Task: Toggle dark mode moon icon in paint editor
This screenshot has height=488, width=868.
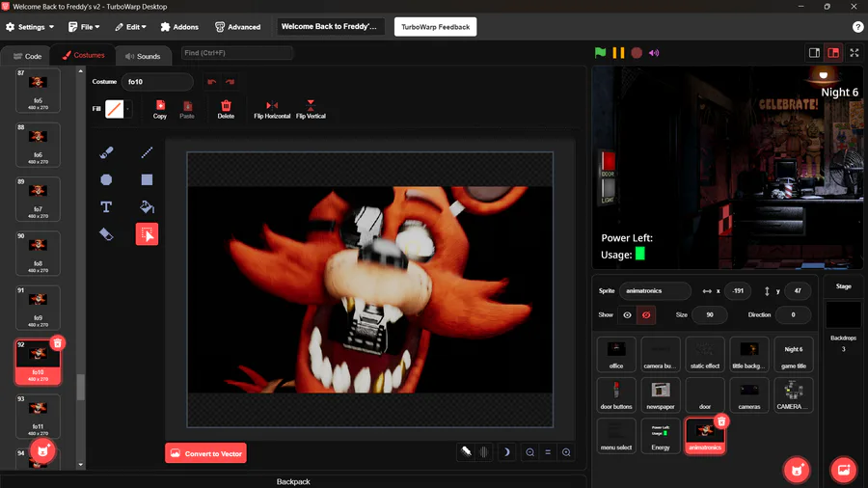Action: 505,452
